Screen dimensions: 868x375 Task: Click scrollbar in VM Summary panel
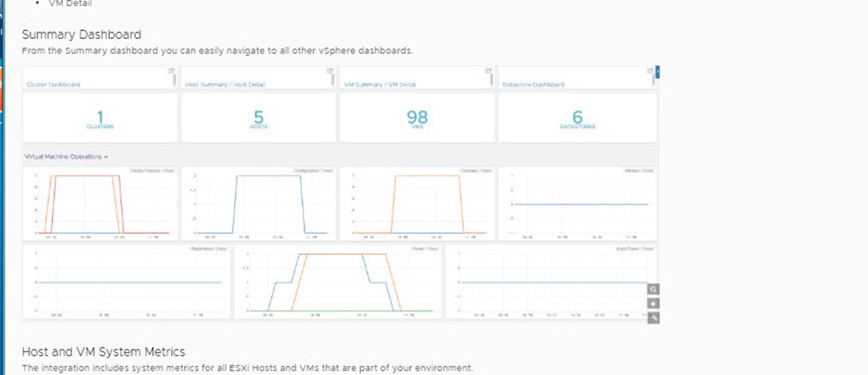click(493, 79)
